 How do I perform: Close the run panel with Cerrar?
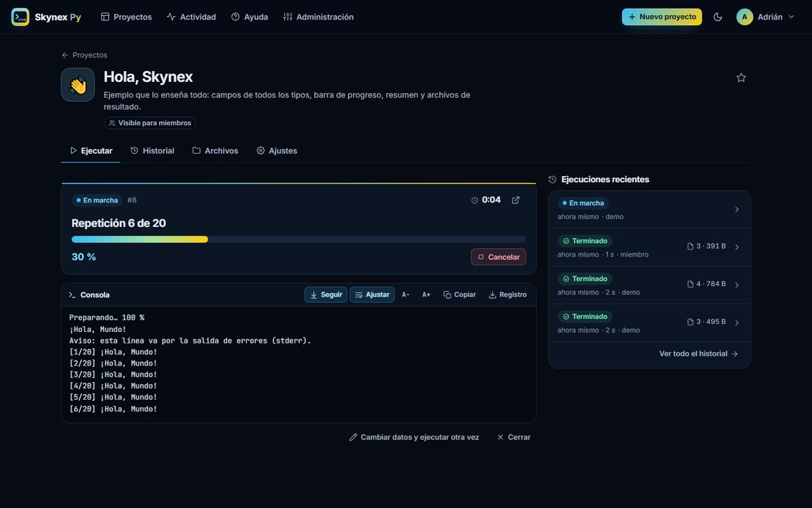[x=514, y=437]
